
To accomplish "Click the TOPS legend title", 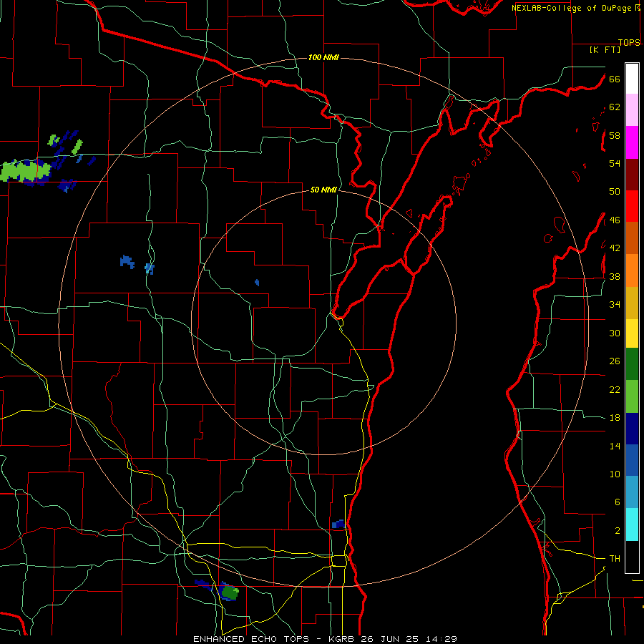I will pos(629,43).
